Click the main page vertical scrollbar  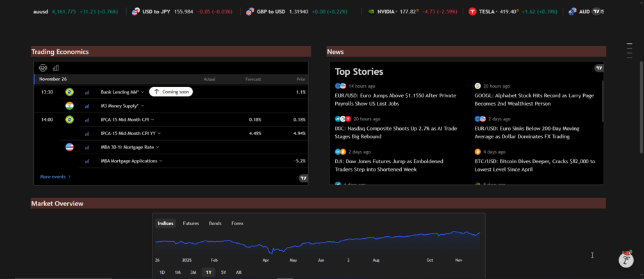[641, 107]
